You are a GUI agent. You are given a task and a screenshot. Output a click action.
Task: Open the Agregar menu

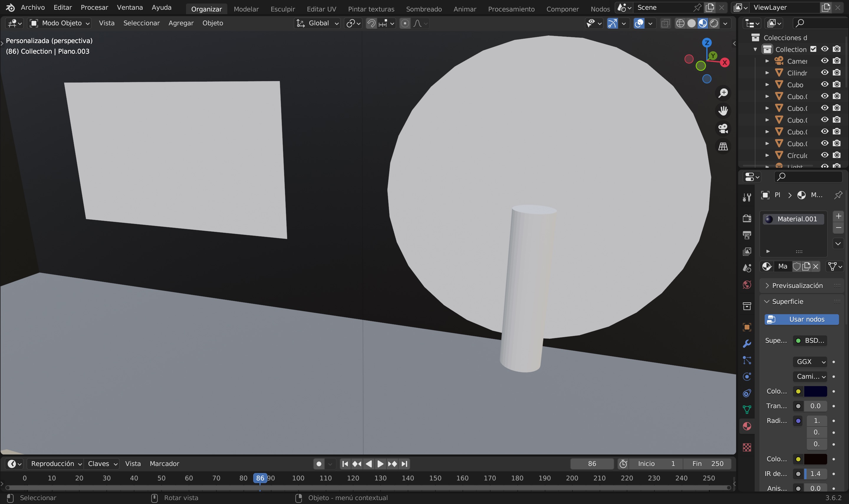(181, 23)
